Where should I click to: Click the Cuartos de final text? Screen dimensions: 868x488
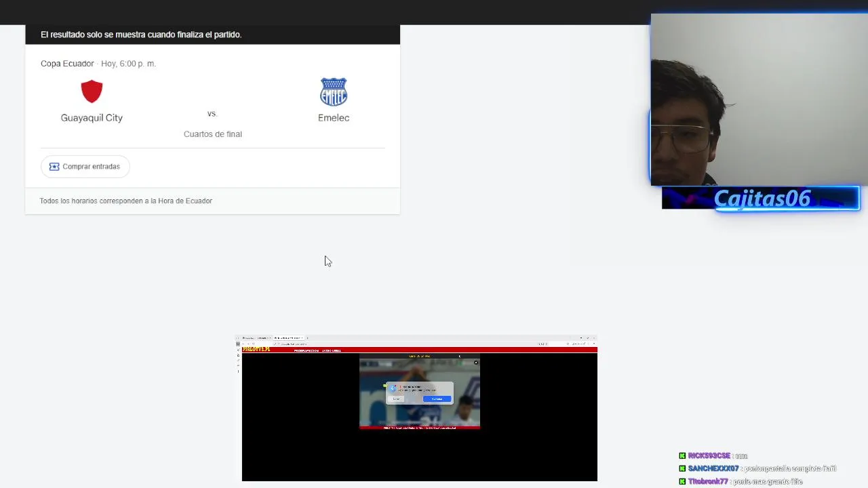point(213,134)
